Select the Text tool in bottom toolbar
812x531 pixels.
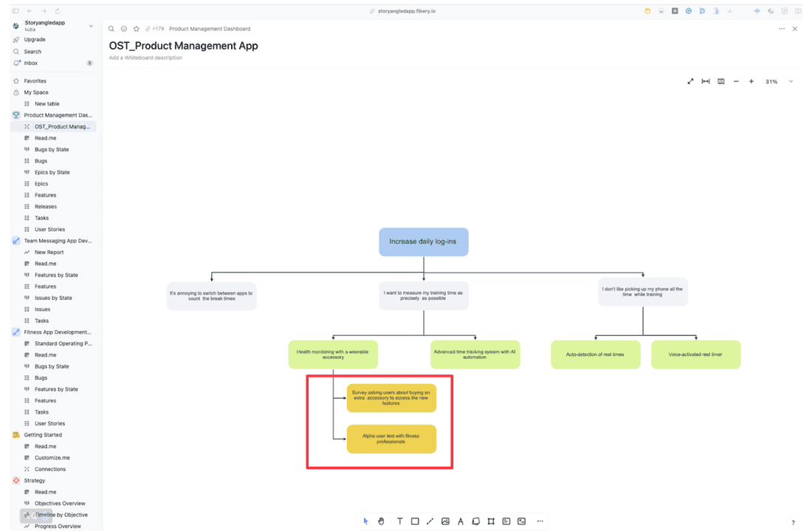[399, 521]
